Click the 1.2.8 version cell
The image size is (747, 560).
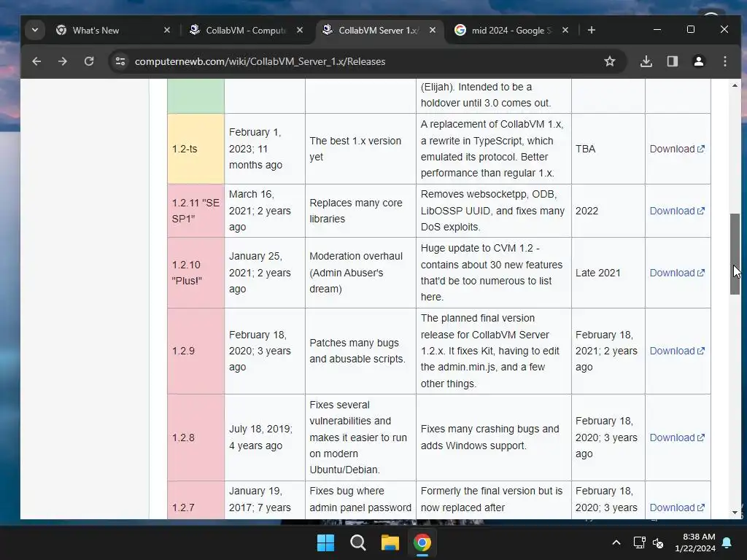coord(196,437)
